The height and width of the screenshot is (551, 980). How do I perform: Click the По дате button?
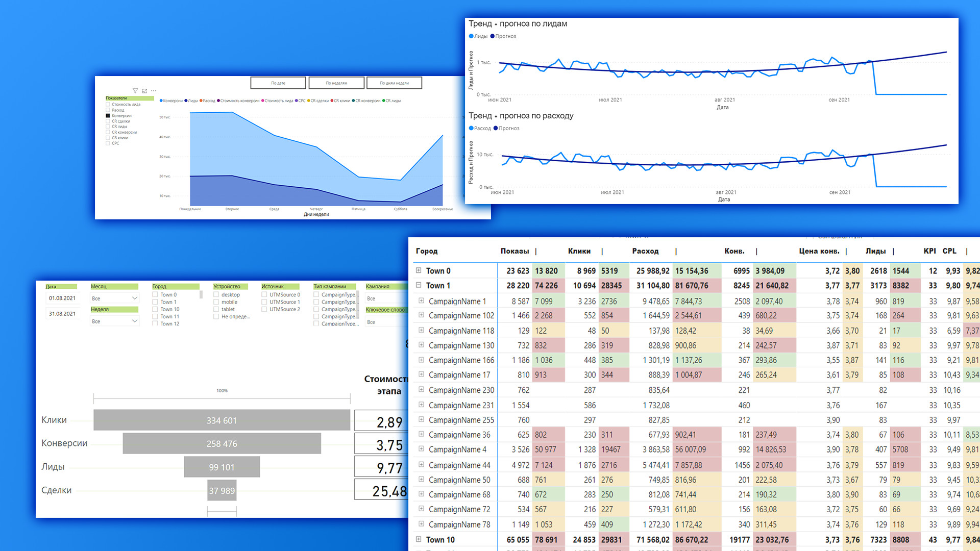278,83
